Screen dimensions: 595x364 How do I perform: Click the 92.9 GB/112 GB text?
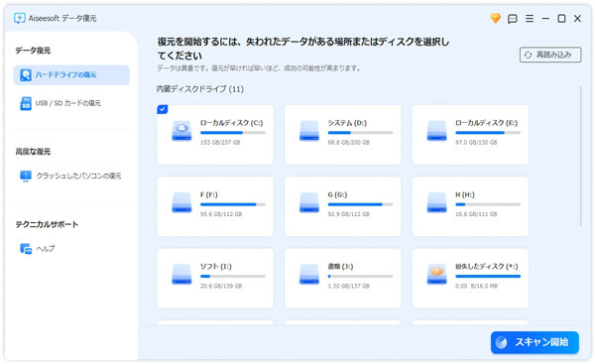click(x=349, y=214)
